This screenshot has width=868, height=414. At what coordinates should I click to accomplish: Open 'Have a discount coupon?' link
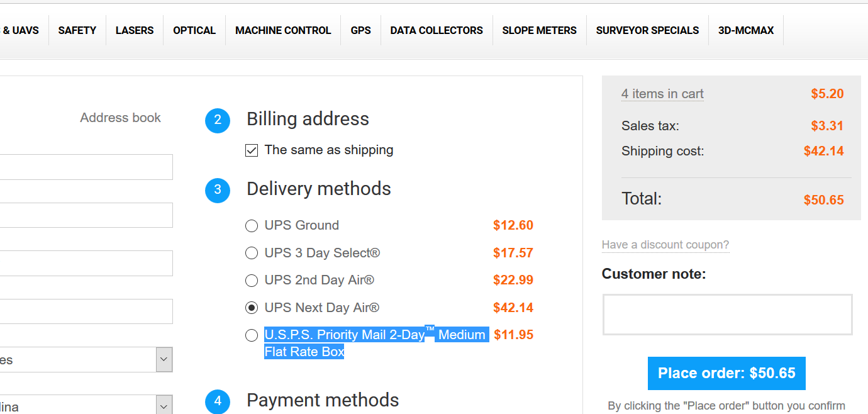[665, 245]
